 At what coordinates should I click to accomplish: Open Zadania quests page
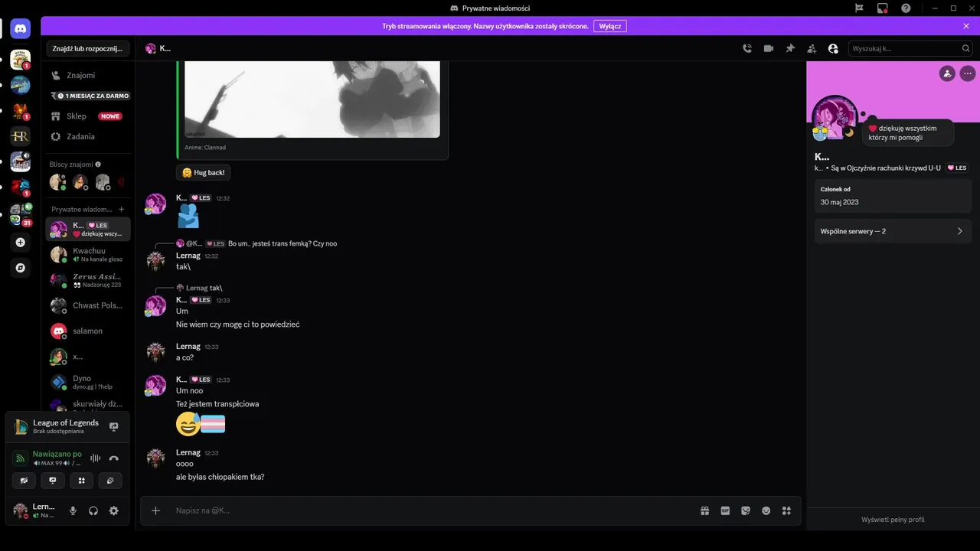87,136
